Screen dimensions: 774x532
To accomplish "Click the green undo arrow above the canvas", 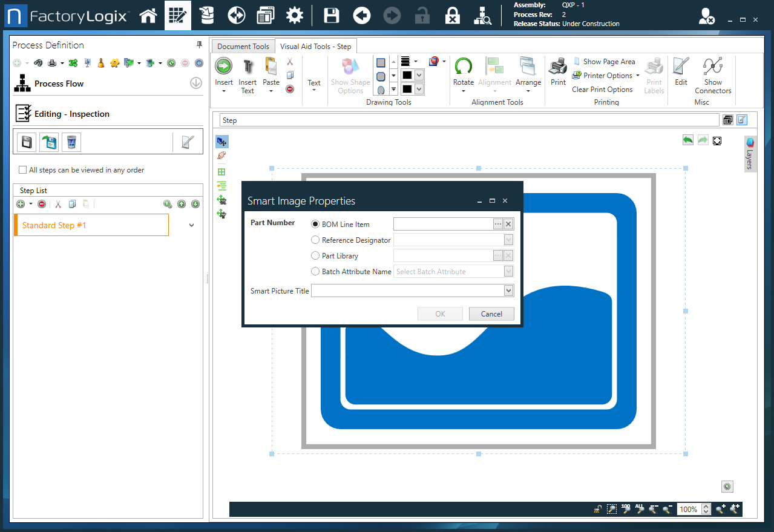I will click(x=687, y=140).
